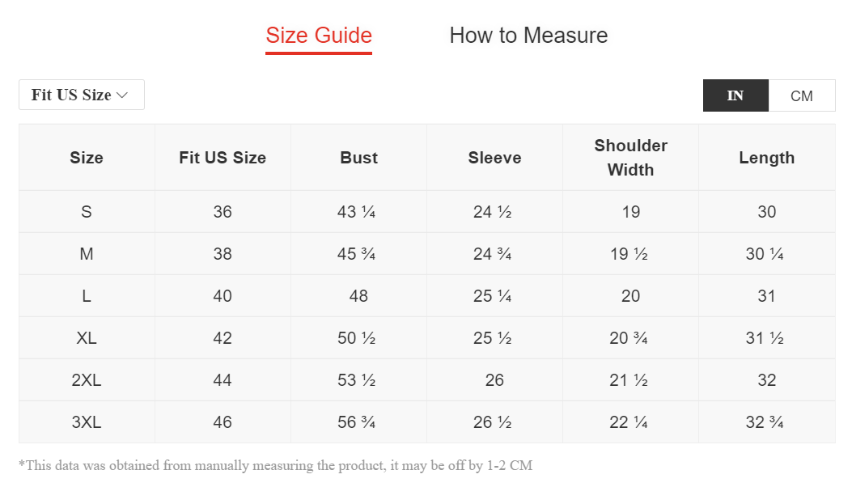Select the Size Guide tab
The width and height of the screenshot is (852, 504).
pyautogui.click(x=319, y=36)
